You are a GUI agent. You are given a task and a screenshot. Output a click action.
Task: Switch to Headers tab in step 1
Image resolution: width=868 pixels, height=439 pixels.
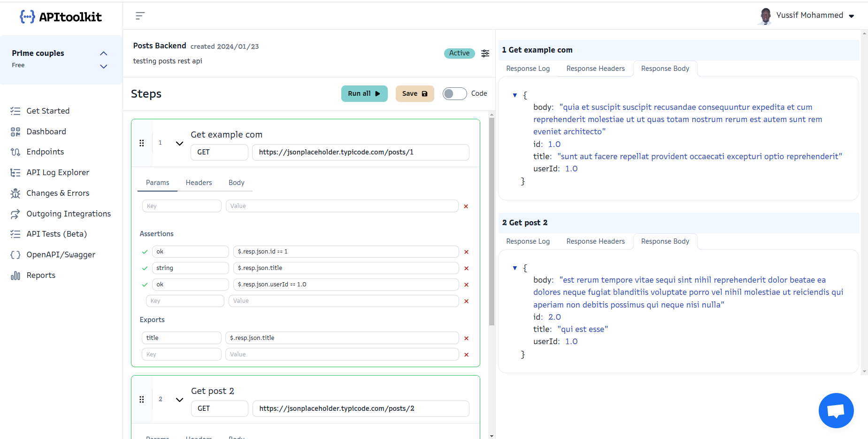[x=199, y=183]
